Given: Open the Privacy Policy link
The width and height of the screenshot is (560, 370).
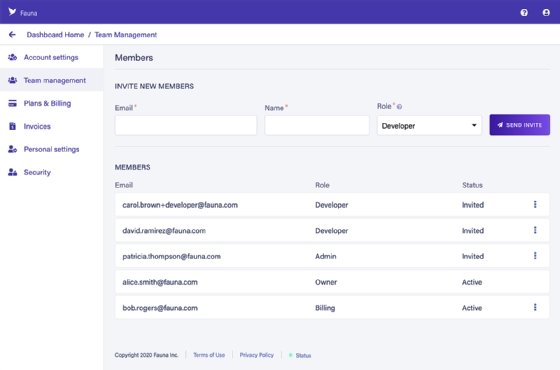Looking at the screenshot, I should pos(256,355).
